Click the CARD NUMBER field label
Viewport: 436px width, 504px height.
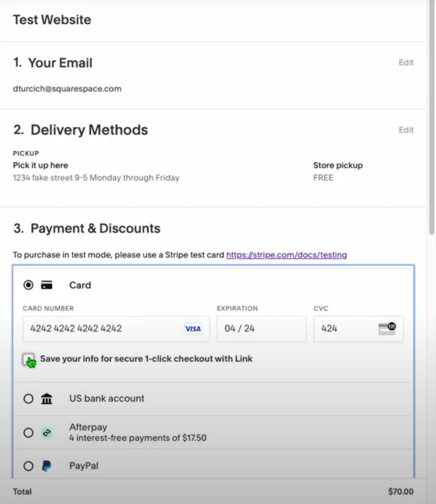(x=48, y=308)
